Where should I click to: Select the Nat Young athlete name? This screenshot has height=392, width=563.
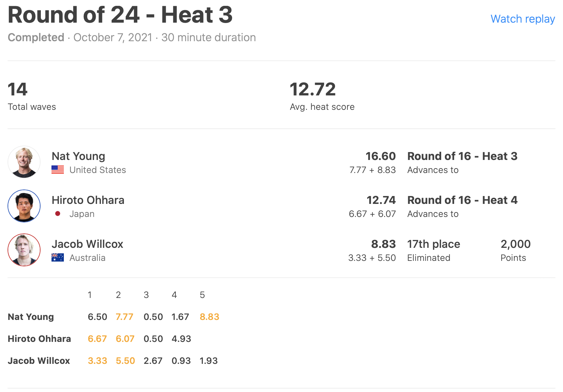coord(78,156)
